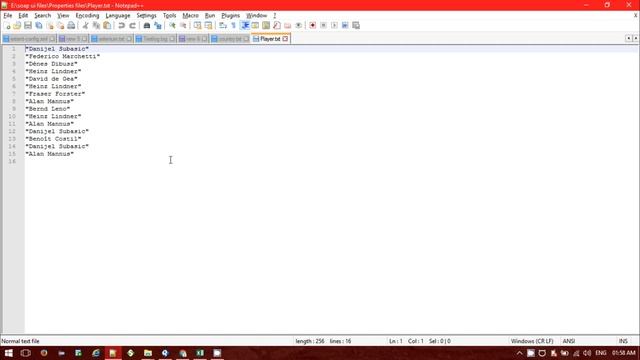Create a new document with New icon
The image size is (640, 360).
pyautogui.click(x=7, y=25)
